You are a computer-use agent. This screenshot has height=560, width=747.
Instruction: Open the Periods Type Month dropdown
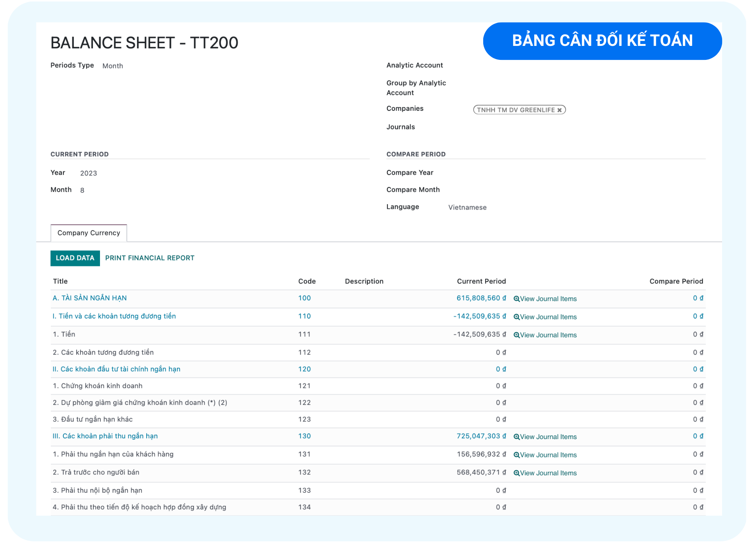point(113,66)
